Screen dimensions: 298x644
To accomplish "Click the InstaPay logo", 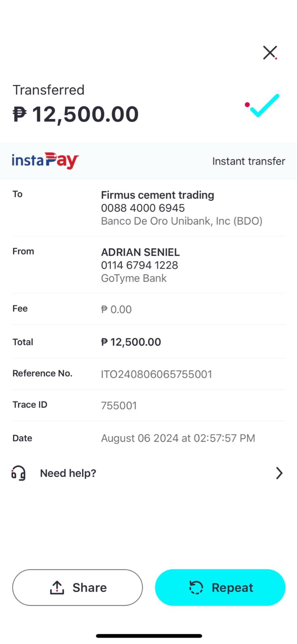I will click(x=45, y=161).
